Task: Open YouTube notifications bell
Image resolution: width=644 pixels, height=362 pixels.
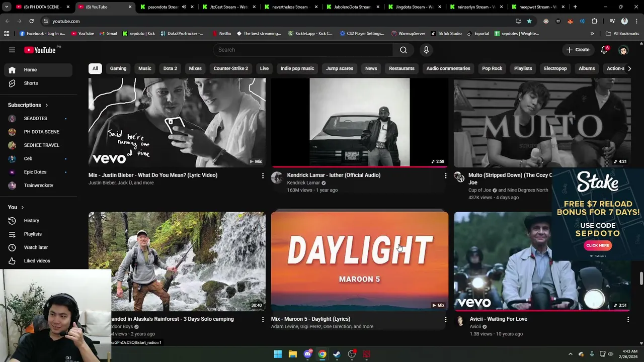Action: click(x=604, y=50)
